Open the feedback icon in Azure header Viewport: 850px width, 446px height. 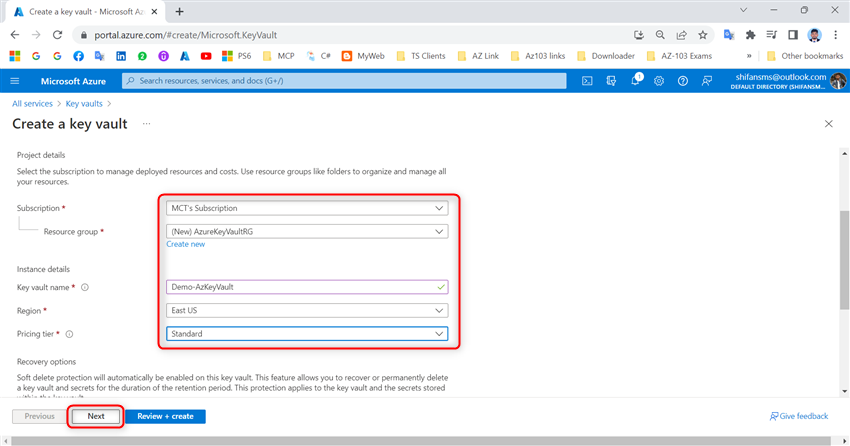[x=706, y=81]
